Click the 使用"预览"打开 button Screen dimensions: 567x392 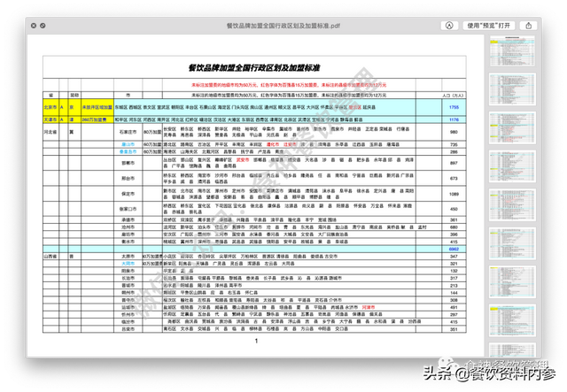tap(488, 26)
